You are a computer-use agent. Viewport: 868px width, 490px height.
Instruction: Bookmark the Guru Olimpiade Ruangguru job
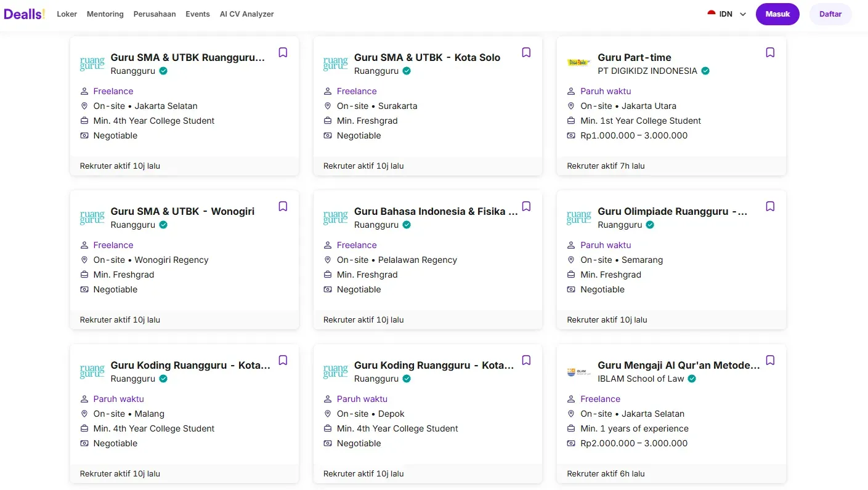coord(770,206)
